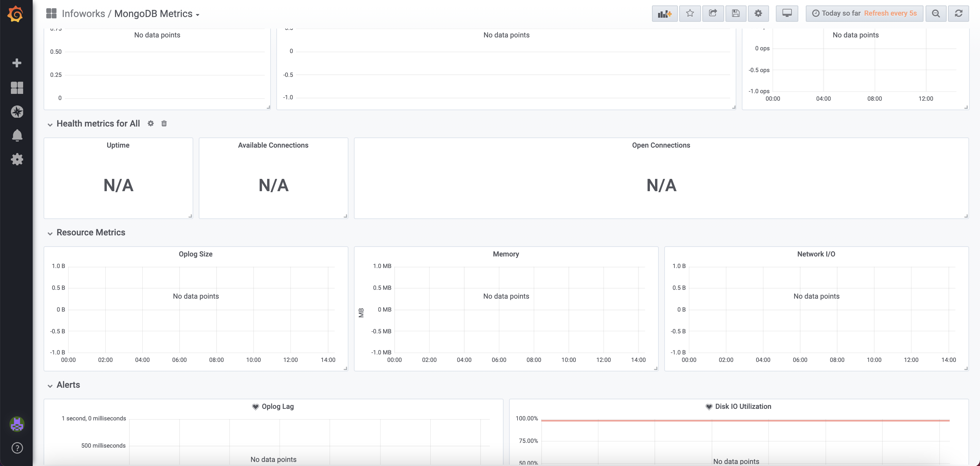Click the heart icon on Oplog Lag
The height and width of the screenshot is (466, 980).
coord(255,407)
